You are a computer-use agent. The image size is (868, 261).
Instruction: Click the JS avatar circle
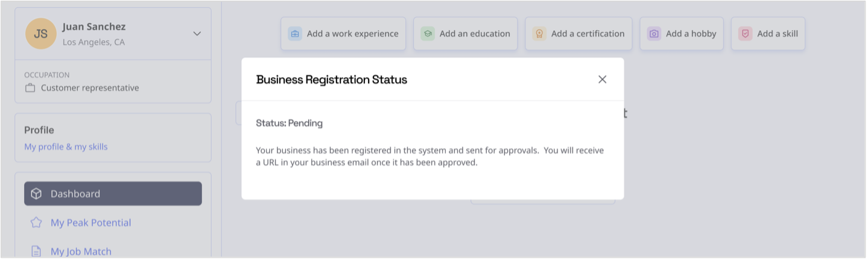pos(40,34)
